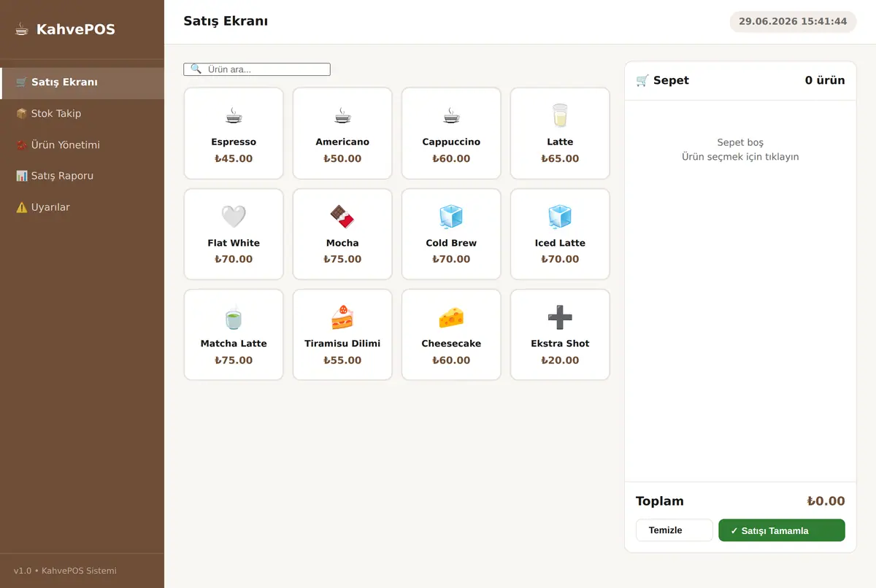Screen dimensions: 876x588
Task: Click the Flat White heart icon
Action: 234,217
